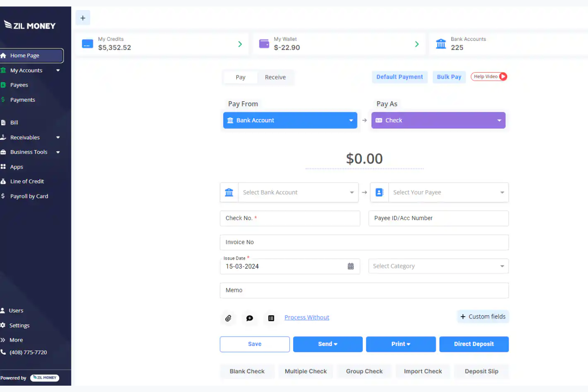The height and width of the screenshot is (392, 588).
Task: Open the Print options dropdown
Action: (401, 344)
